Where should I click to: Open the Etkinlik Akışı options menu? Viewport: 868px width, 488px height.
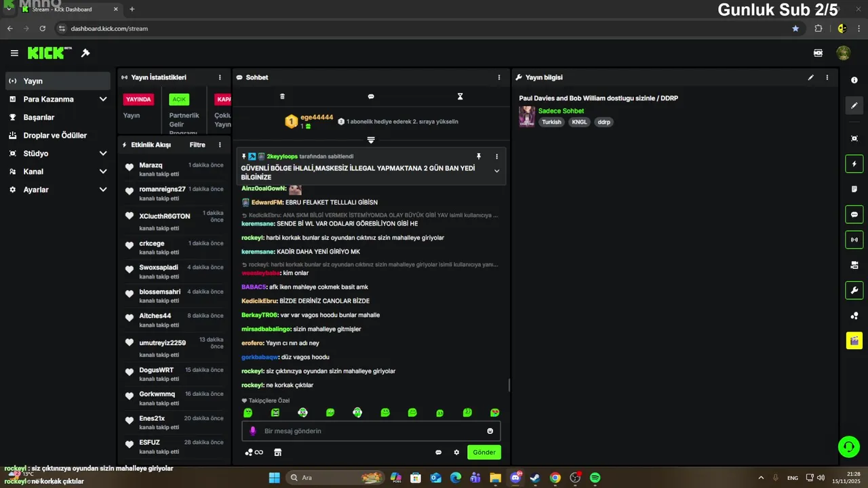pyautogui.click(x=220, y=144)
